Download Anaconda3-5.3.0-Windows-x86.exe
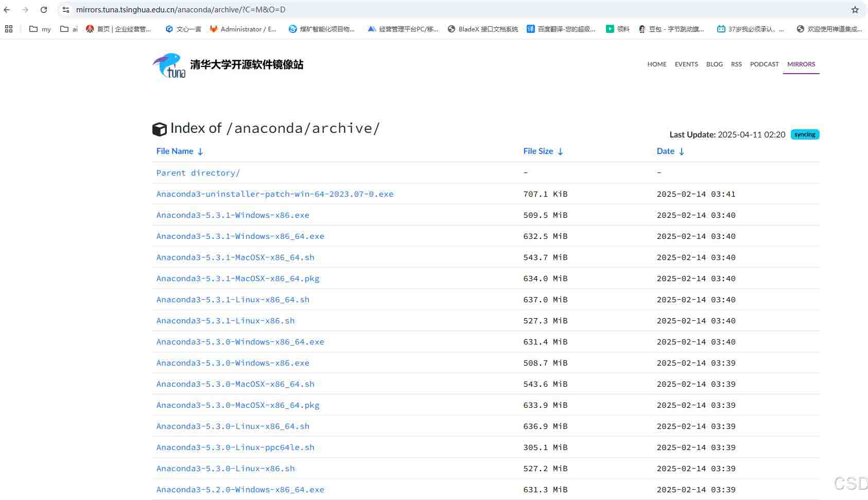 [x=233, y=363]
